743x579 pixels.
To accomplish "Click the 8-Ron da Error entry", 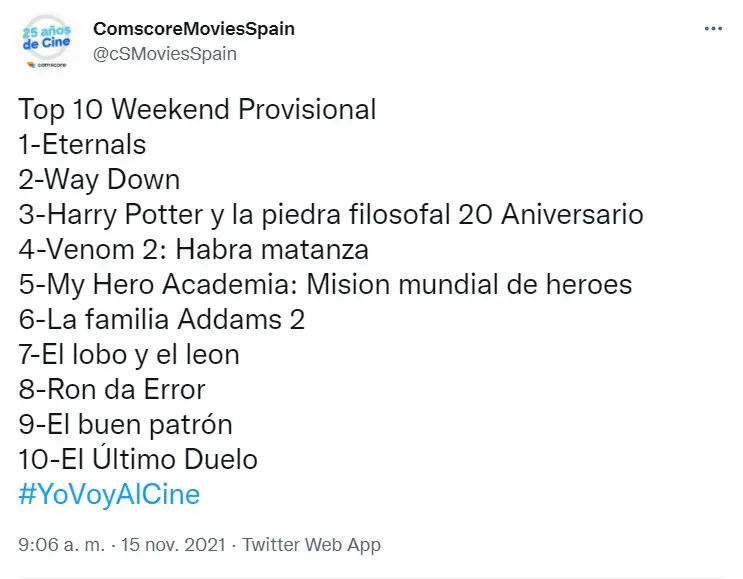I will click(112, 389).
